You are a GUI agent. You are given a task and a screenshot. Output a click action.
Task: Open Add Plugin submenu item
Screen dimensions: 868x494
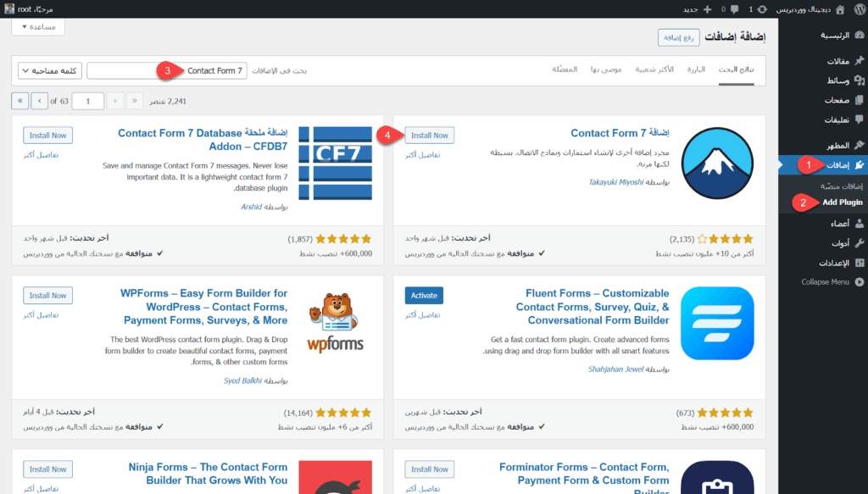(842, 203)
